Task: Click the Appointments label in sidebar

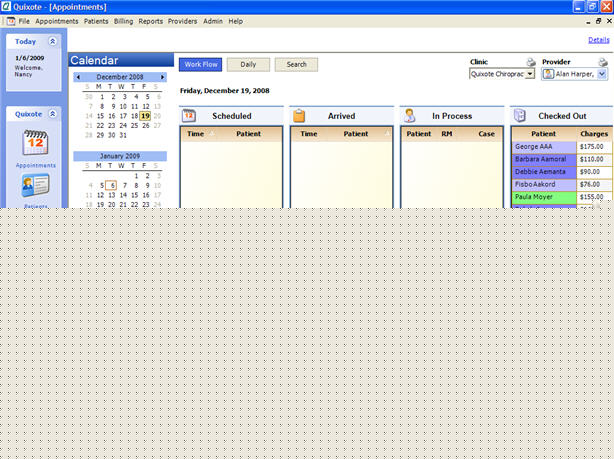Action: 36,165
